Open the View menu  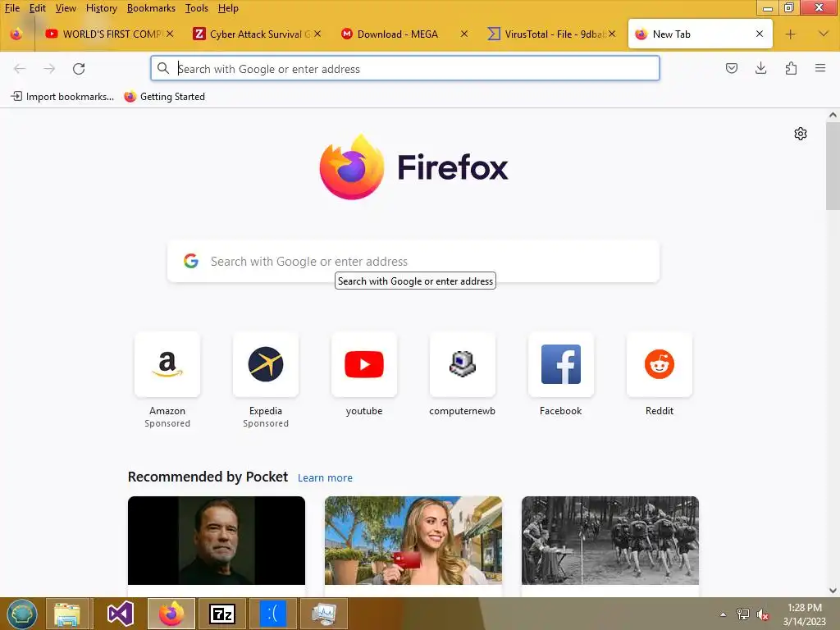point(66,8)
